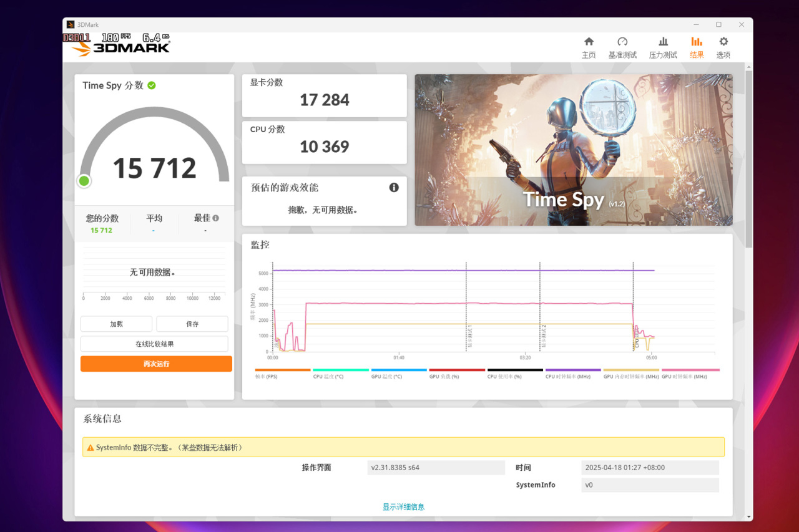Image resolution: width=799 pixels, height=532 pixels.
Task: Click the 显卡测试 2 marker on the chart
Action: [x=544, y=337]
